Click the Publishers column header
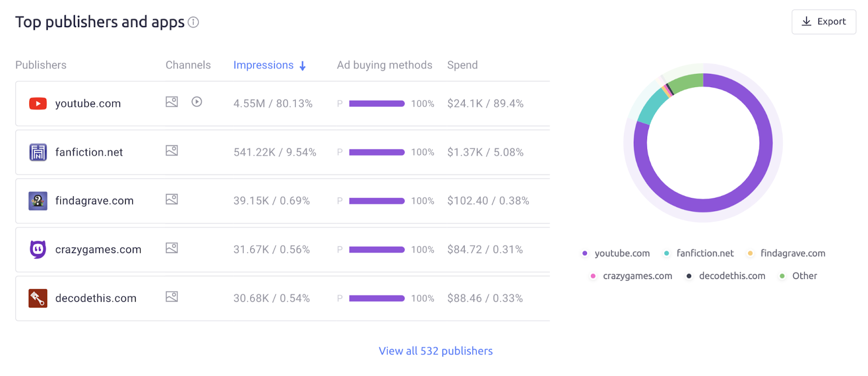Screen dimensions: 868x376 (40, 65)
